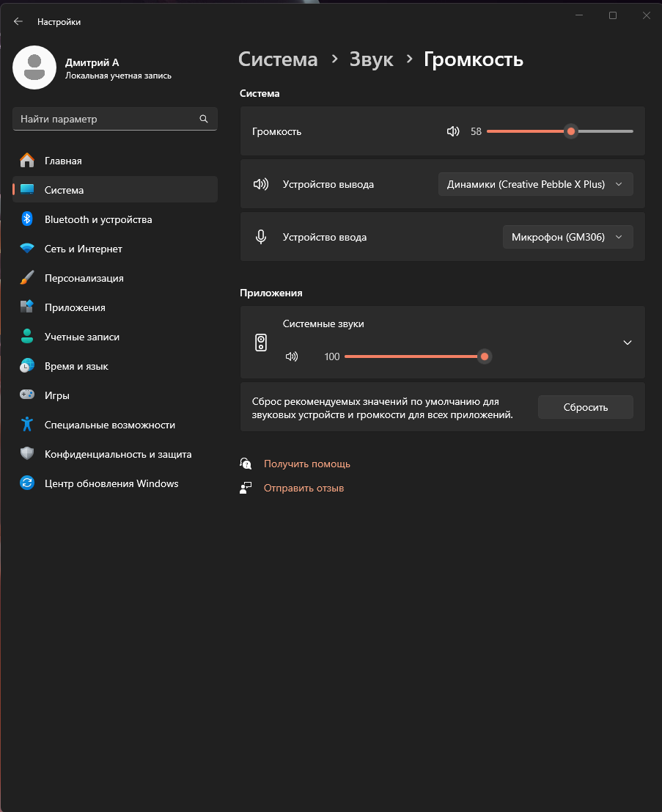This screenshot has width=662, height=812.
Task: Open Специальные возможности section
Action: (109, 425)
